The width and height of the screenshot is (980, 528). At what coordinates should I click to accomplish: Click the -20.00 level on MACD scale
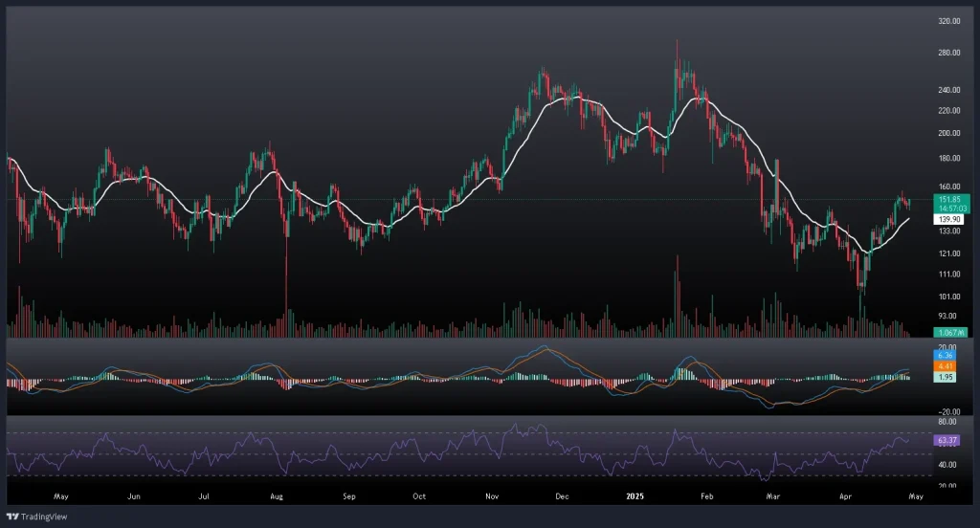[x=949, y=410]
